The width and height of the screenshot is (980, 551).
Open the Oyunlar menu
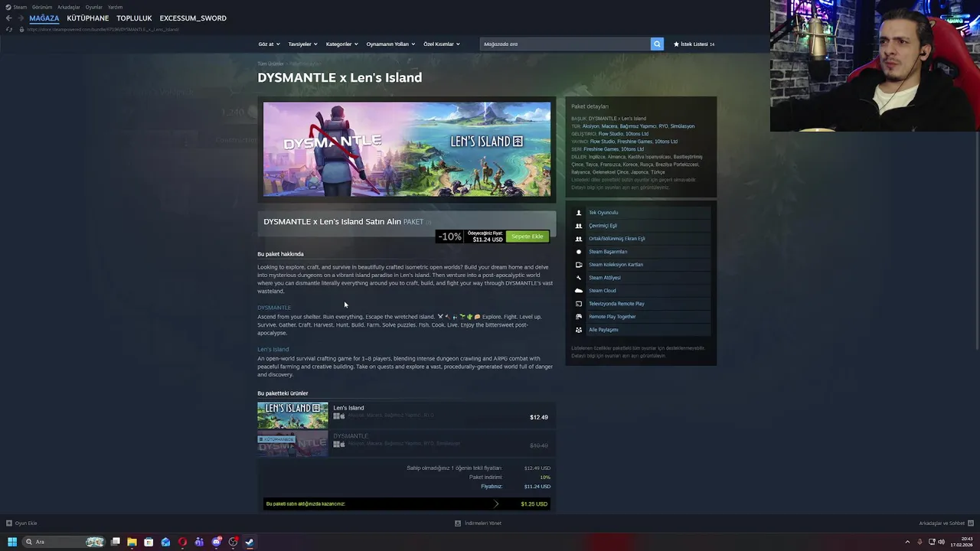click(94, 7)
